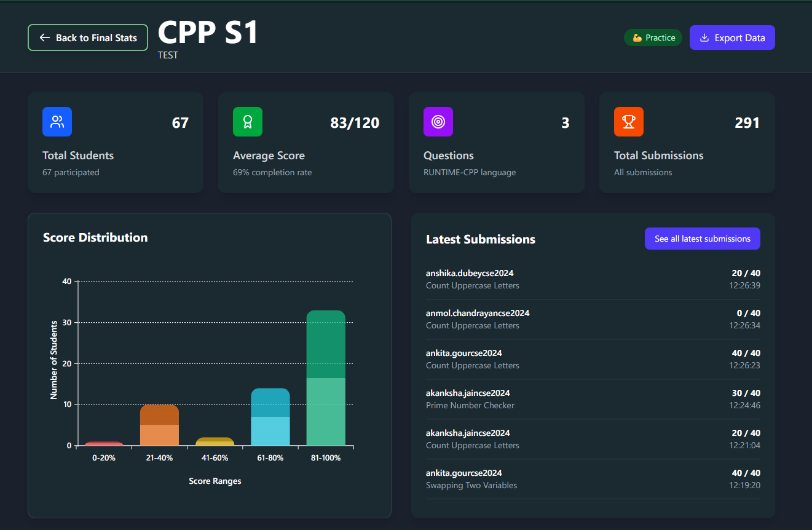Click the blue Total Students people icon

pyautogui.click(x=57, y=122)
